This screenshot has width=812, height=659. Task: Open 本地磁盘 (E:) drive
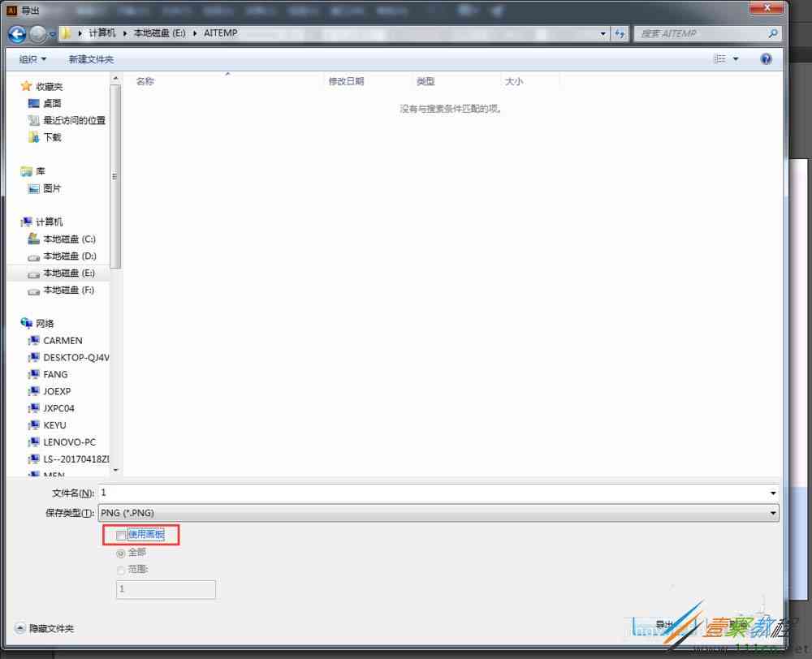click(x=62, y=274)
